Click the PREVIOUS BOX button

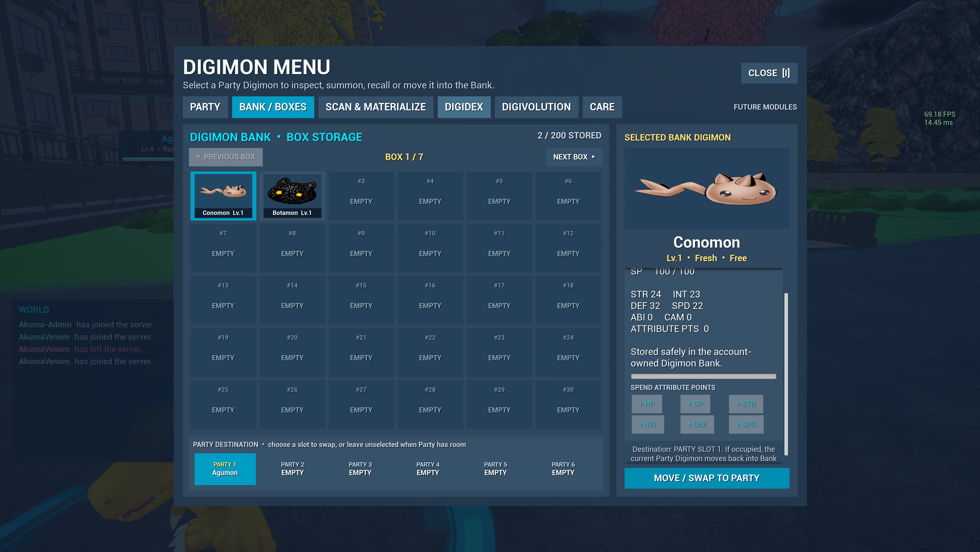pyautogui.click(x=226, y=157)
